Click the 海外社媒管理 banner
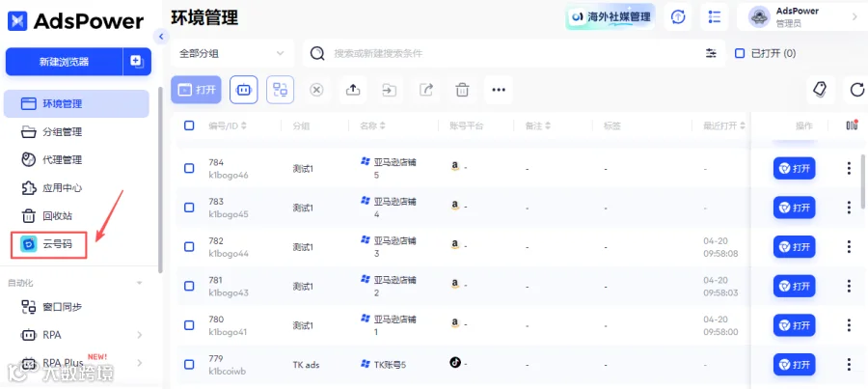 (610, 17)
